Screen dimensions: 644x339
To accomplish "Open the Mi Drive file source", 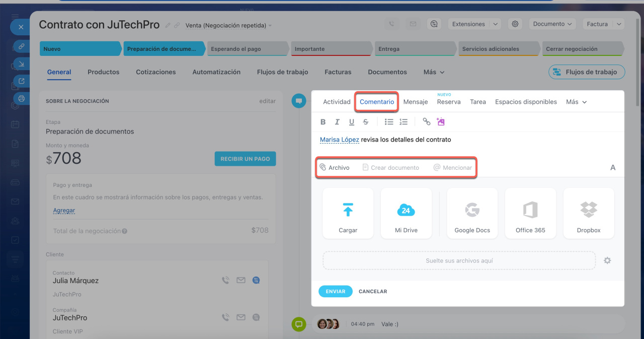I will 406,213.
